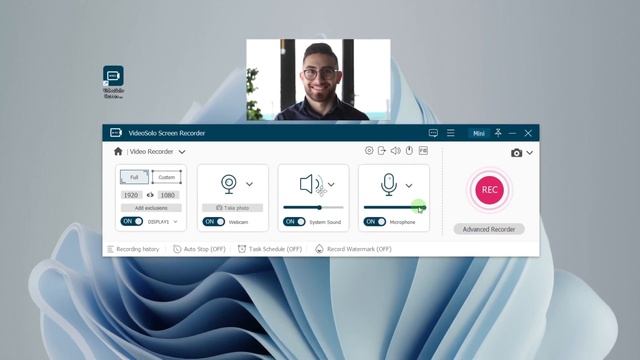Image resolution: width=640 pixels, height=360 pixels.
Task: Switch the recorder to Mini mode
Action: [479, 133]
